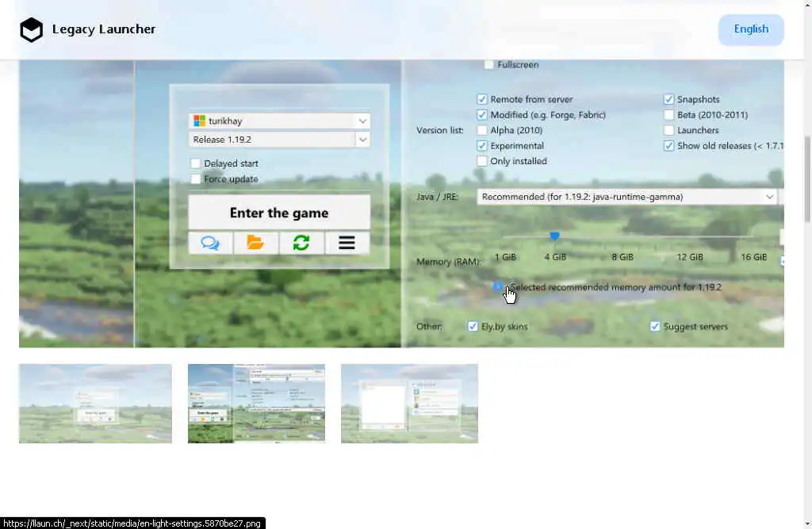Click the "Other:" settings label

(429, 327)
